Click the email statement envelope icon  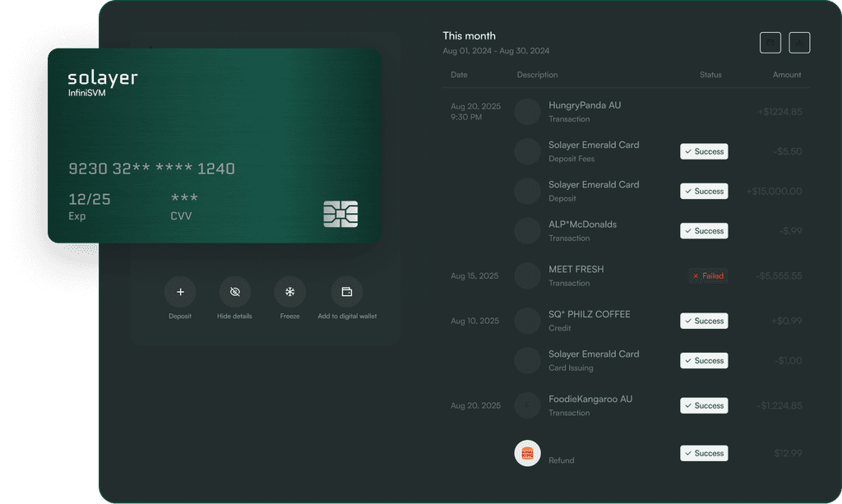pyautogui.click(x=770, y=43)
